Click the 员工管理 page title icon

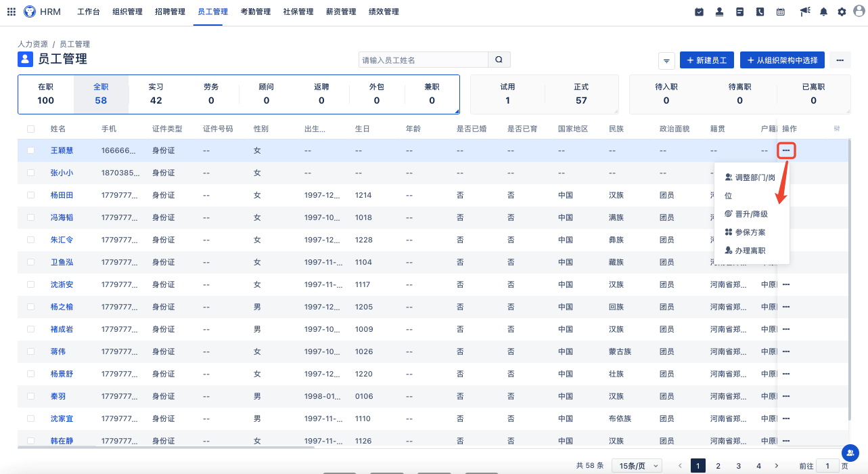25,59
